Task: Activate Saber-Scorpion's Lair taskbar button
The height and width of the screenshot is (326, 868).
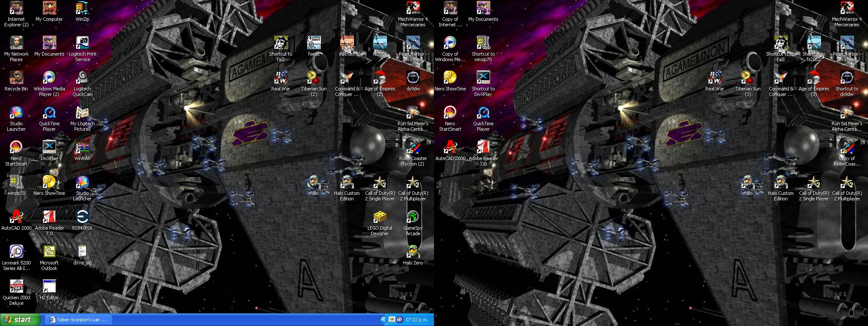Action: coord(79,320)
